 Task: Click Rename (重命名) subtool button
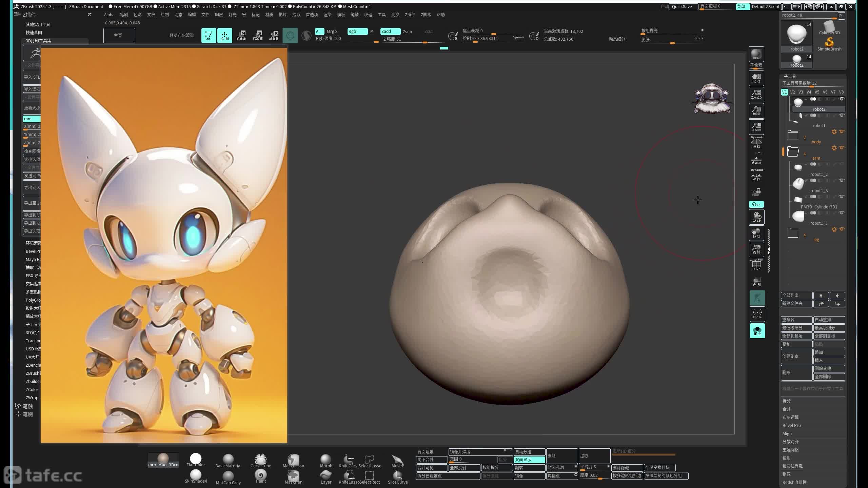tap(796, 320)
